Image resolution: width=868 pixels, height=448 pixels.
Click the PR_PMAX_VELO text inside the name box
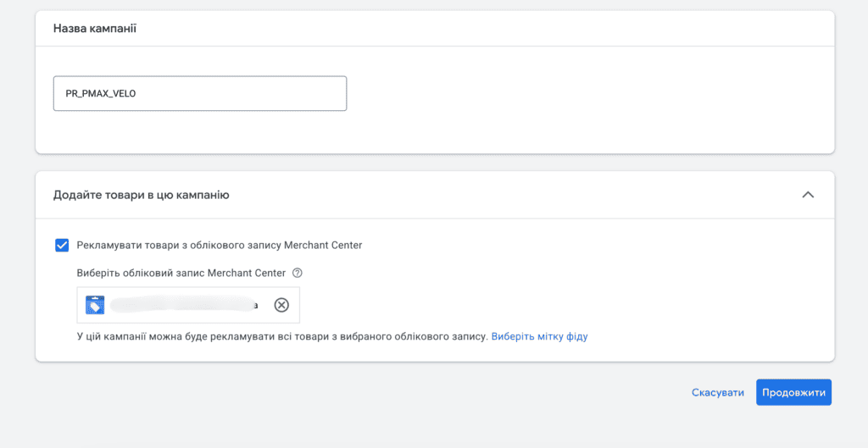click(x=101, y=93)
